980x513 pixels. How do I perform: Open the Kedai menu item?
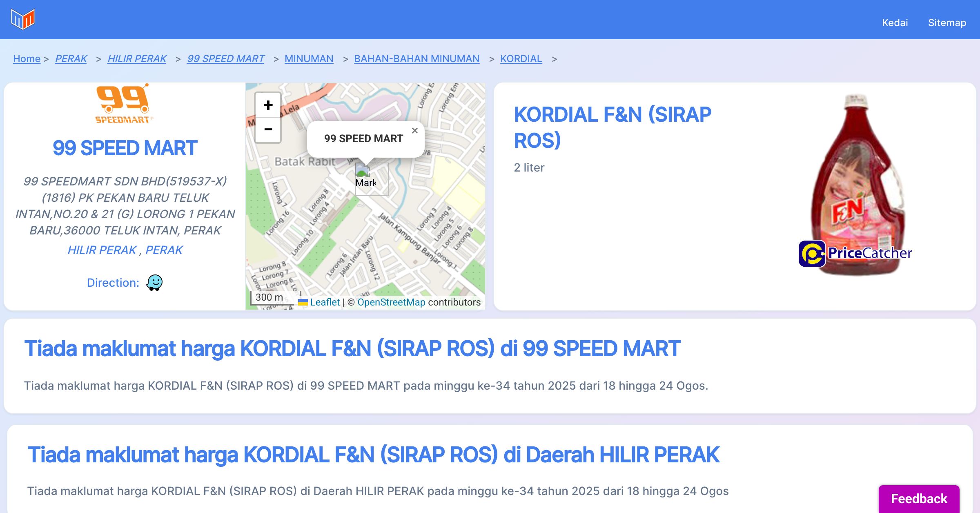coord(895,22)
